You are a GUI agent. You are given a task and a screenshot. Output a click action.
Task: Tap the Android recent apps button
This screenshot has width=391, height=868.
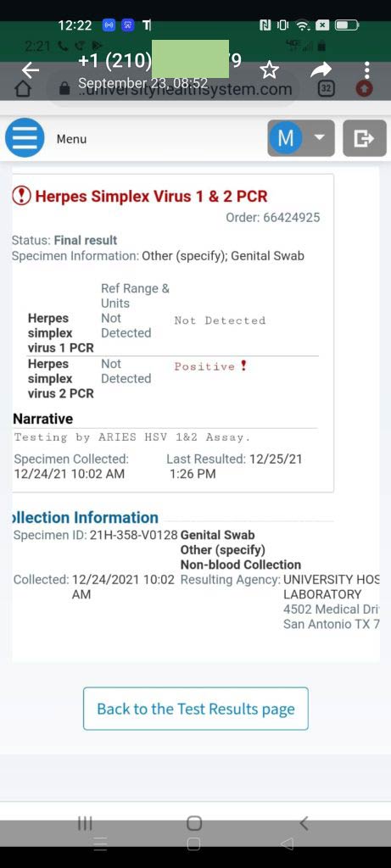[x=85, y=823]
